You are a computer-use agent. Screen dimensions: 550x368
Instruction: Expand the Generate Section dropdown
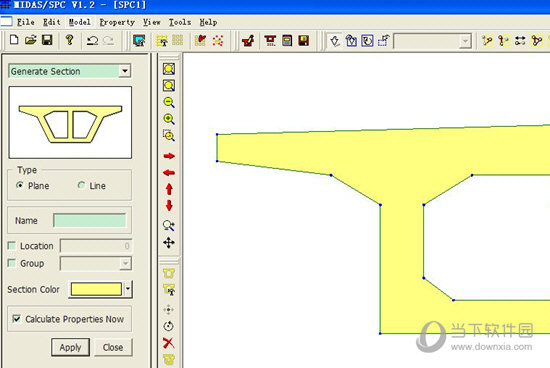pos(125,71)
